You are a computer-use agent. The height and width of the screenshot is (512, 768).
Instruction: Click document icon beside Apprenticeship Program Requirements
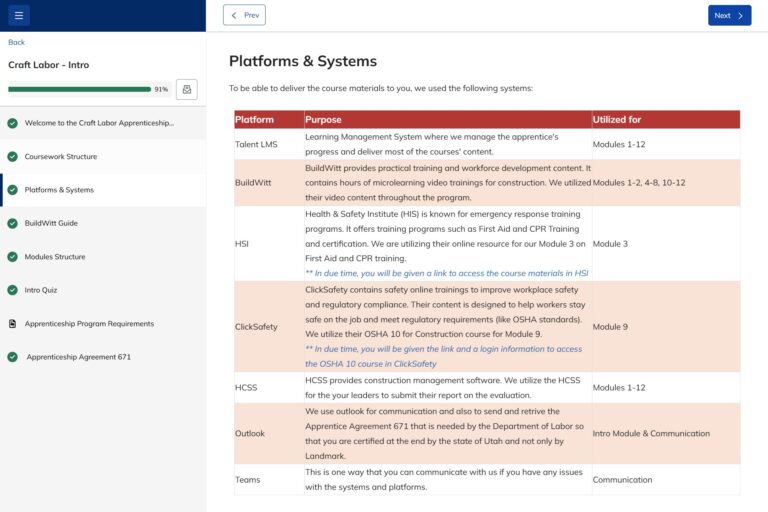[x=13, y=324]
